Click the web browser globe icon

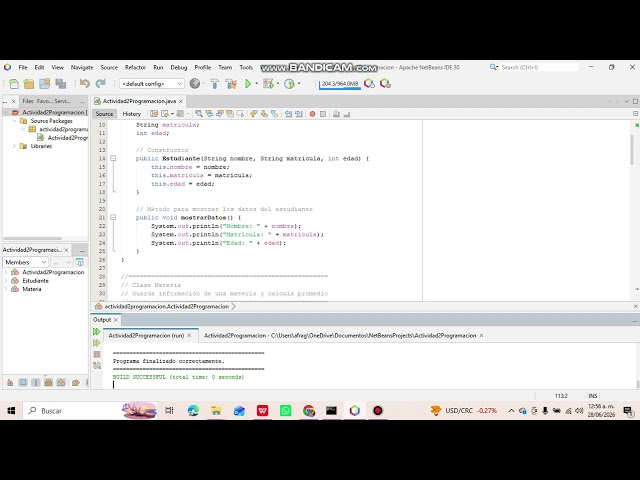pyautogui.click(x=195, y=84)
